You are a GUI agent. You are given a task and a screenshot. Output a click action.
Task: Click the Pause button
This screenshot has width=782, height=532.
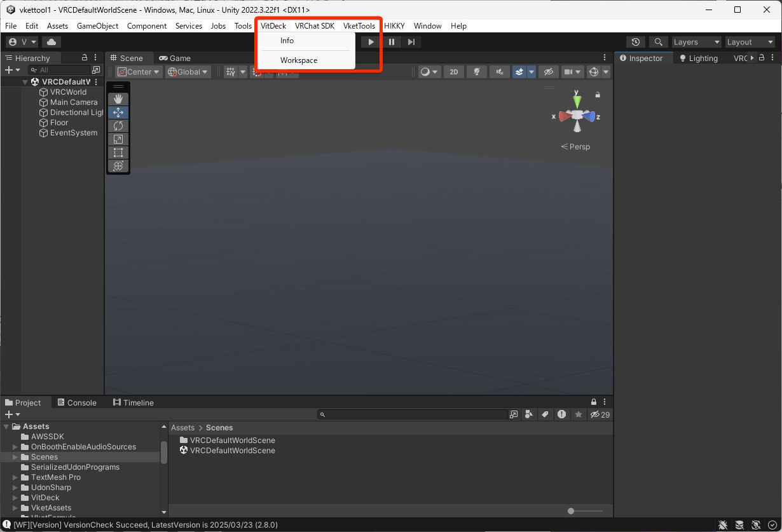coord(392,42)
